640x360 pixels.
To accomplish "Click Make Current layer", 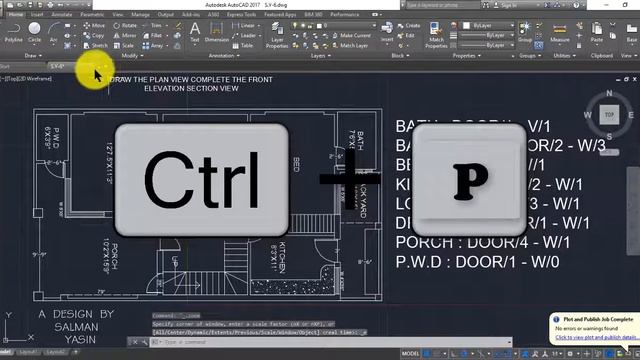I will (x=351, y=36).
